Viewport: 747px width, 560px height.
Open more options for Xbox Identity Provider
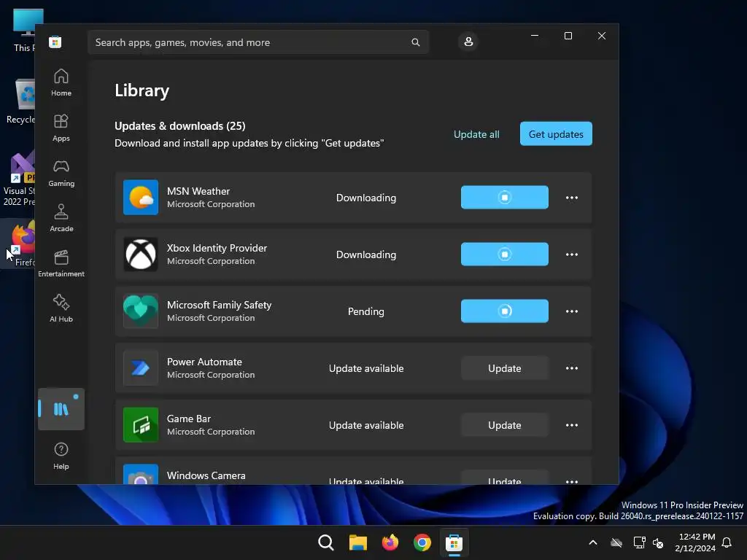(x=572, y=254)
